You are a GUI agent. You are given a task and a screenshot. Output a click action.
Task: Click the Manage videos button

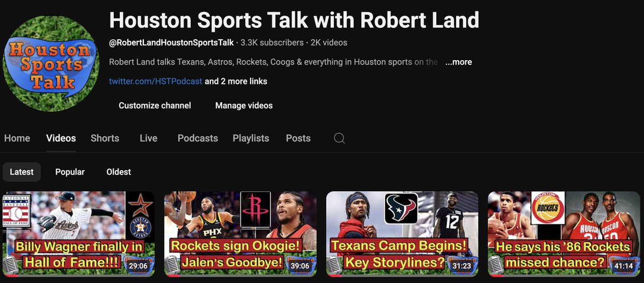pos(244,106)
